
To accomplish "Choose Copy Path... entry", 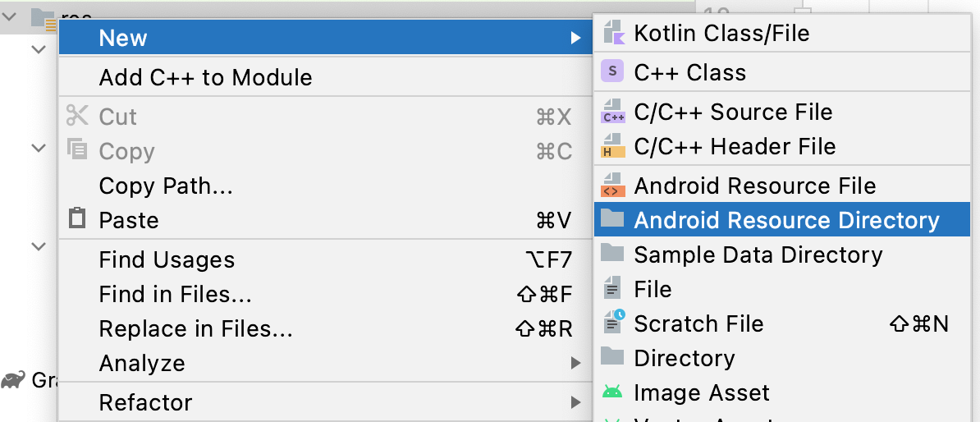I will 166,186.
